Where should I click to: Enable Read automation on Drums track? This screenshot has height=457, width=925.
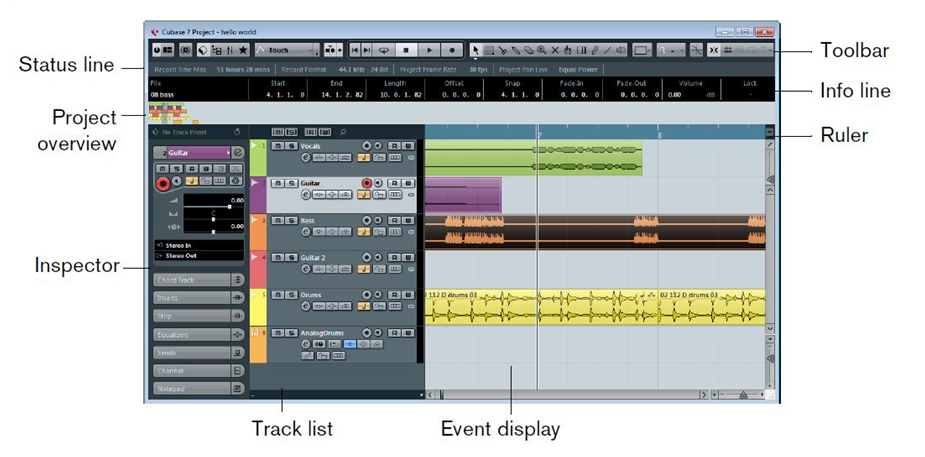(394, 295)
